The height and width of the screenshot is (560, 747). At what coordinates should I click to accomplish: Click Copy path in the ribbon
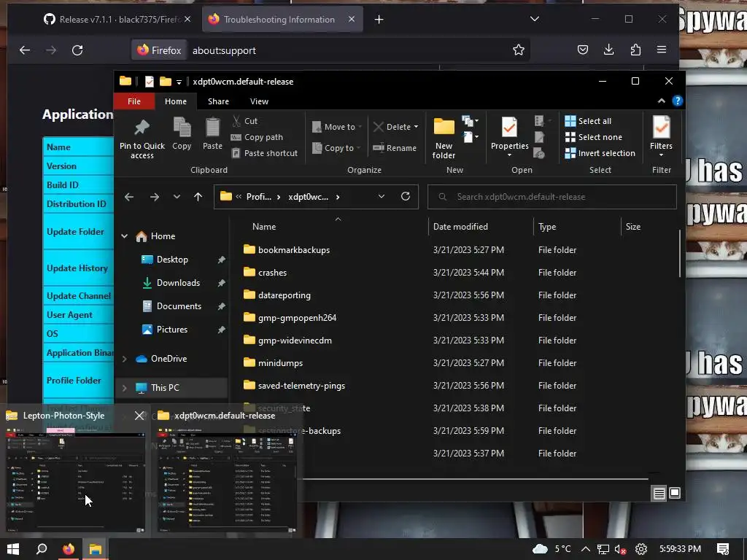coord(258,137)
